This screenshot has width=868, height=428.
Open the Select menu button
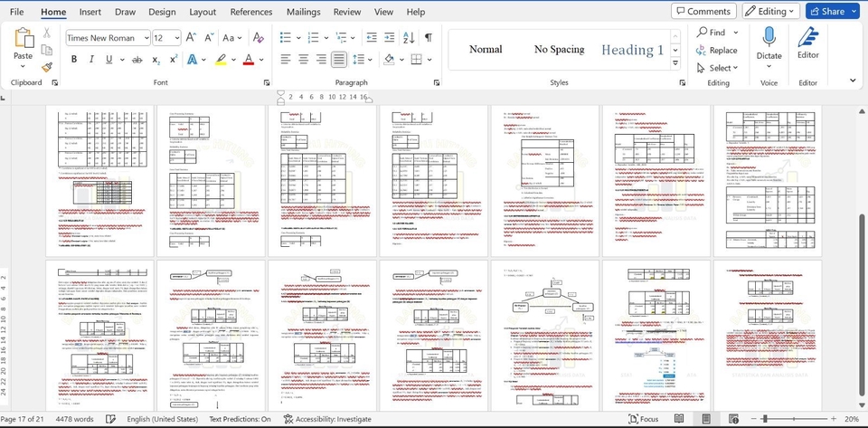pyautogui.click(x=717, y=68)
